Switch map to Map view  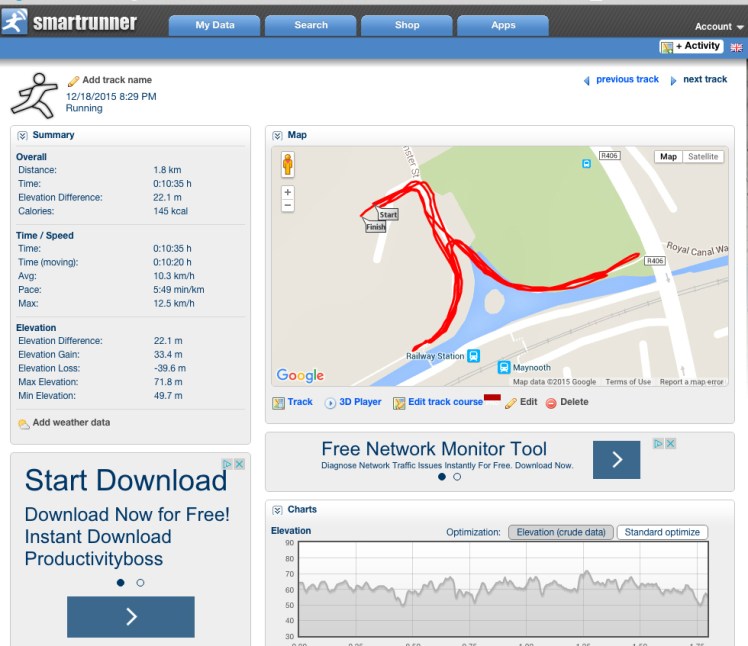pos(668,156)
